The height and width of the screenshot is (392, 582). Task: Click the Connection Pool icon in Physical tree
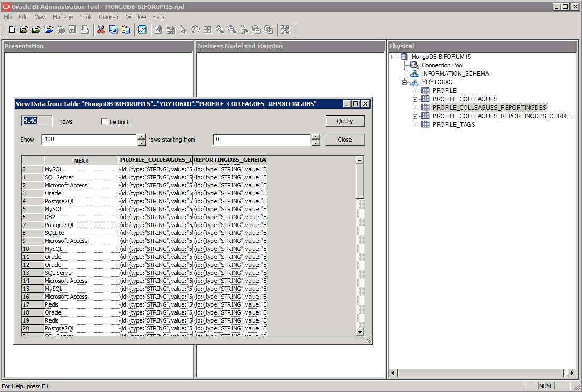pos(414,65)
